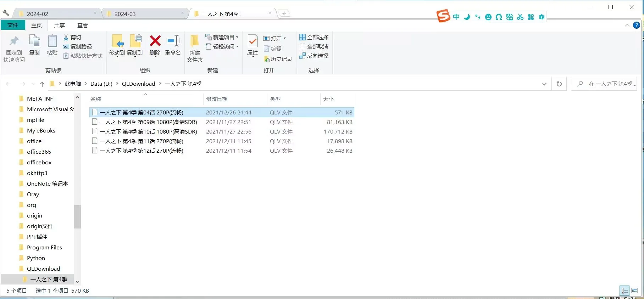This screenshot has height=299, width=644.
Task: Sort by the 类型 column header
Action: [x=293, y=99]
